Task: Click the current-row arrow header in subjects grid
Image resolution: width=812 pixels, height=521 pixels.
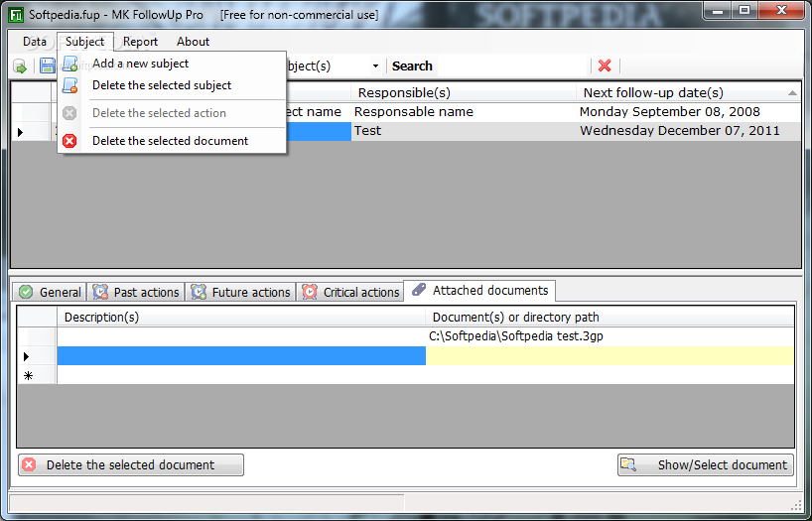Action: click(31, 132)
